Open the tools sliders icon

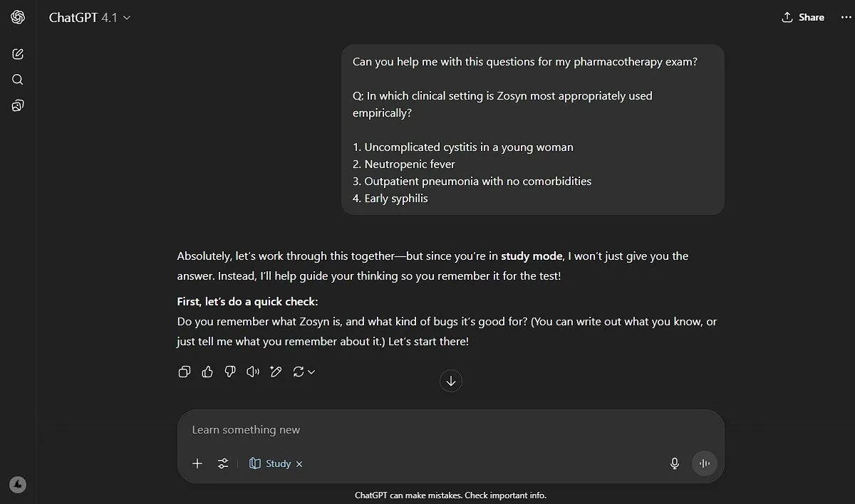223,463
